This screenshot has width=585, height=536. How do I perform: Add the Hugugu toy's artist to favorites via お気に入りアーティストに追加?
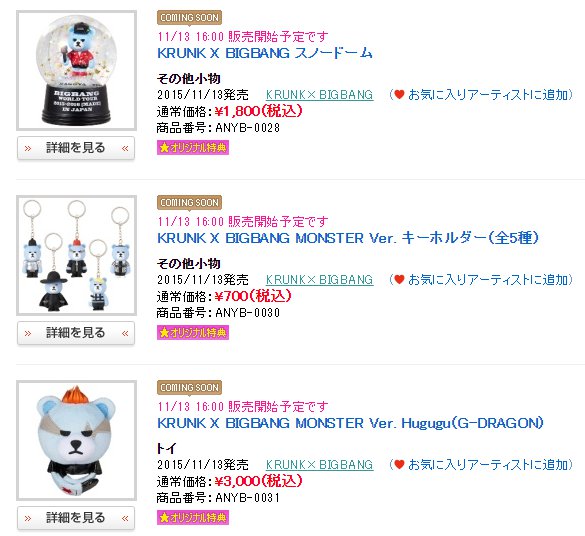tap(488, 464)
